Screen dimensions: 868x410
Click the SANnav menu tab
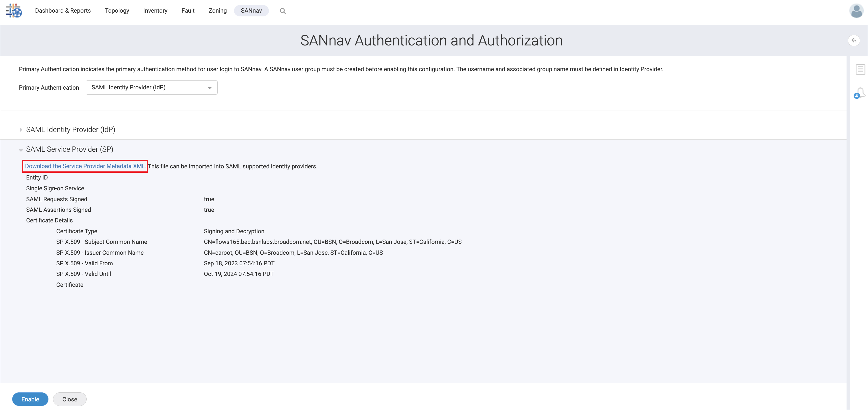point(251,11)
